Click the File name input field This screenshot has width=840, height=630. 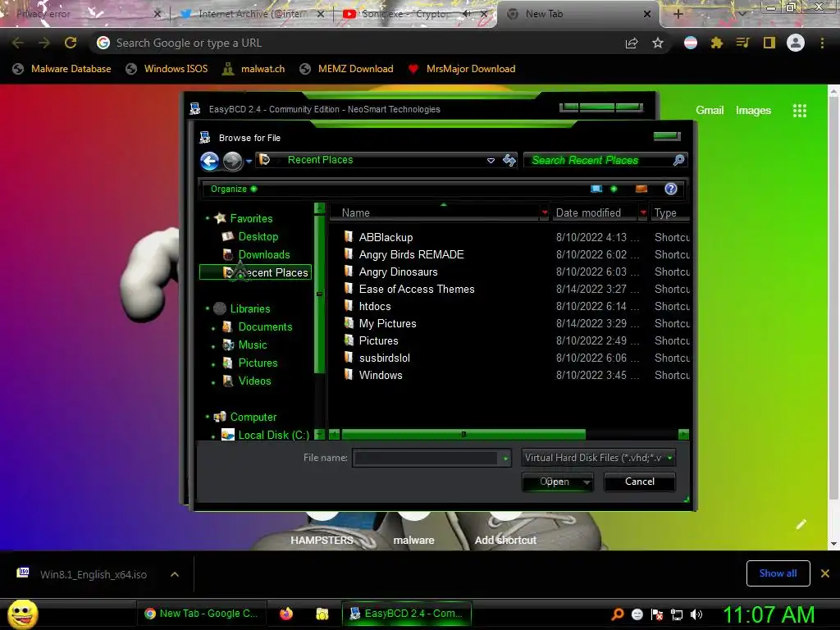426,458
